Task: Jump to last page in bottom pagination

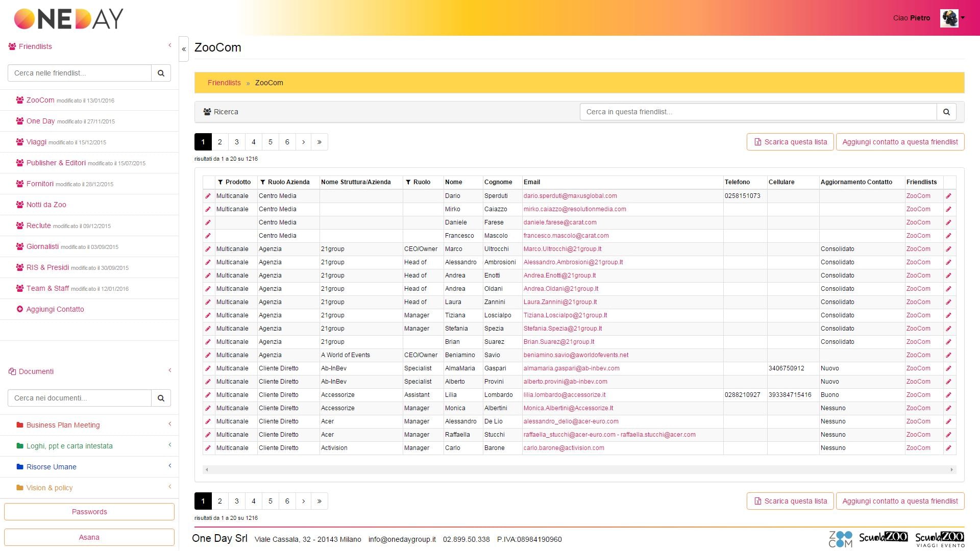Action: point(320,501)
